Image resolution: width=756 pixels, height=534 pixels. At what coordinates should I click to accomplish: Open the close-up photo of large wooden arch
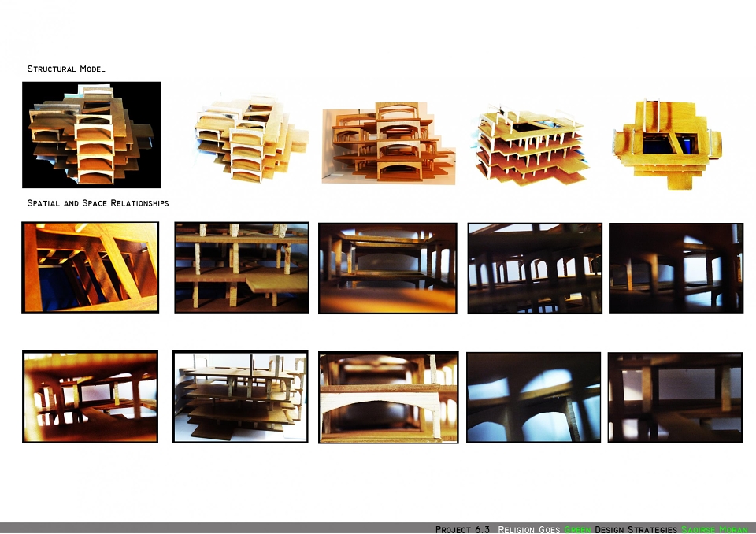388,397
